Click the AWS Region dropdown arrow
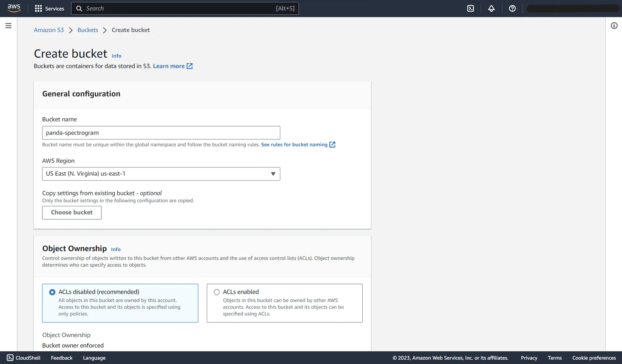The height and width of the screenshot is (364, 622). point(273,174)
